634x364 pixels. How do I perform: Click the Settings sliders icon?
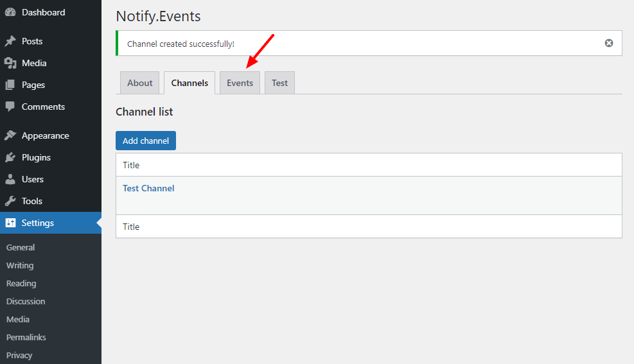pyautogui.click(x=10, y=223)
